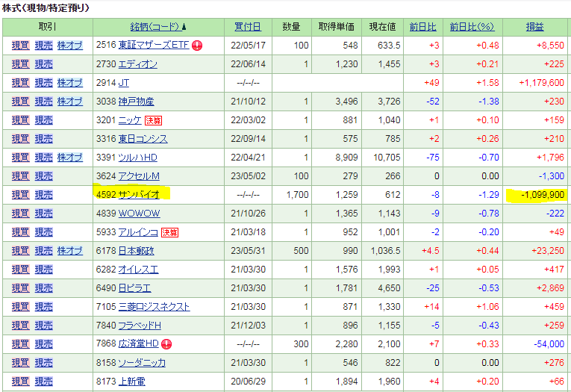This screenshot has width=571, height=392.
Task: Open the アルインコ stock link
Action: (x=138, y=232)
